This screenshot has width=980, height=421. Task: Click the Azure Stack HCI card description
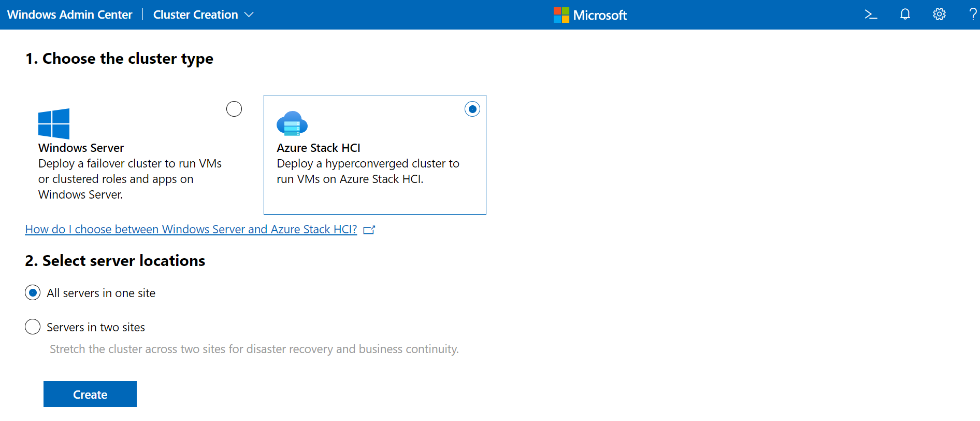(368, 171)
